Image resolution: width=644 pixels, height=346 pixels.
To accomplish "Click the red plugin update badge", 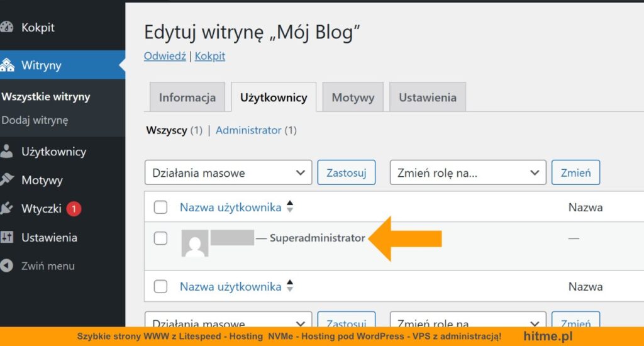I will [74, 208].
